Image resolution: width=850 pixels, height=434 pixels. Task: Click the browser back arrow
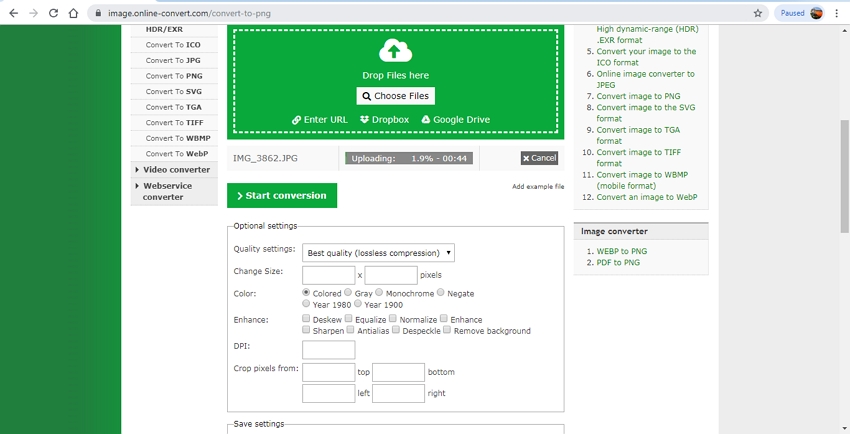[13, 13]
